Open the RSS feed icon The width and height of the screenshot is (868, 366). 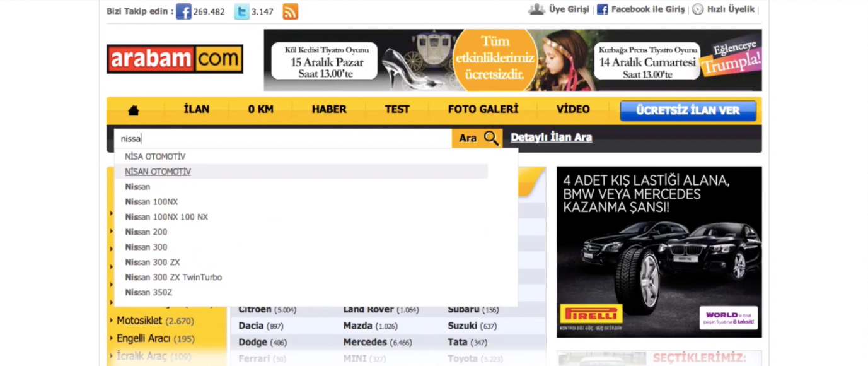coord(291,11)
